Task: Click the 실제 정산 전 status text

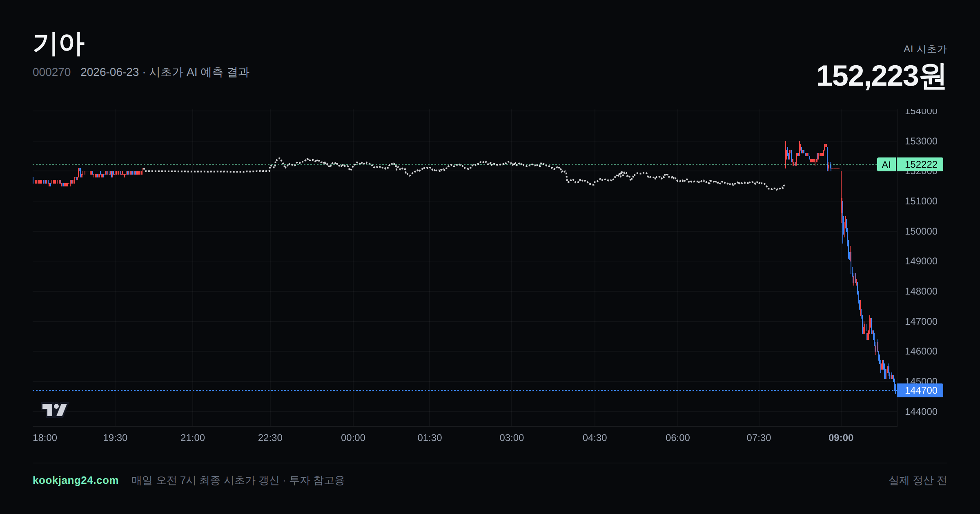Action: click(918, 480)
